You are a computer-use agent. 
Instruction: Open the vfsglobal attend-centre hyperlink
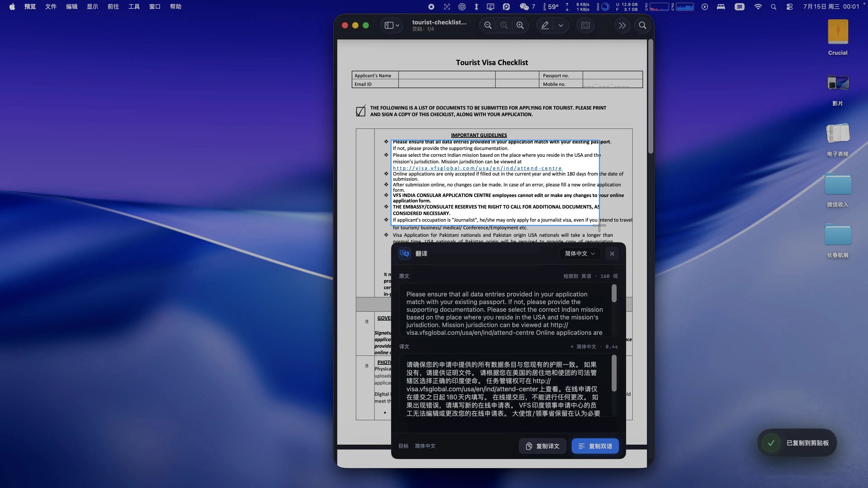(x=477, y=168)
